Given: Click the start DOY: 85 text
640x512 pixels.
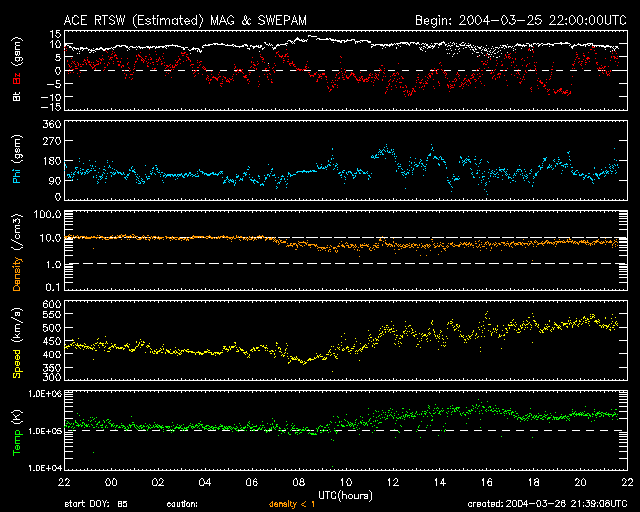Looking at the screenshot, I should [95, 505].
